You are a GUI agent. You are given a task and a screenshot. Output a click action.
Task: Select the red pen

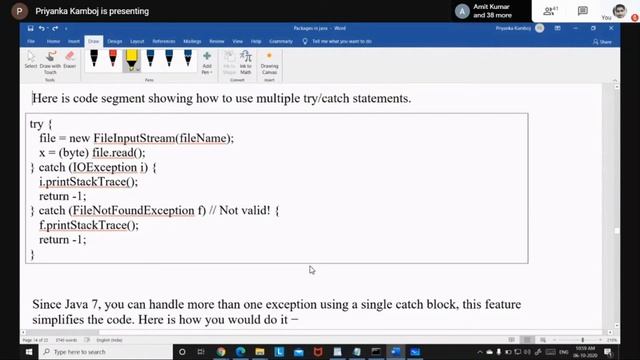(113, 59)
